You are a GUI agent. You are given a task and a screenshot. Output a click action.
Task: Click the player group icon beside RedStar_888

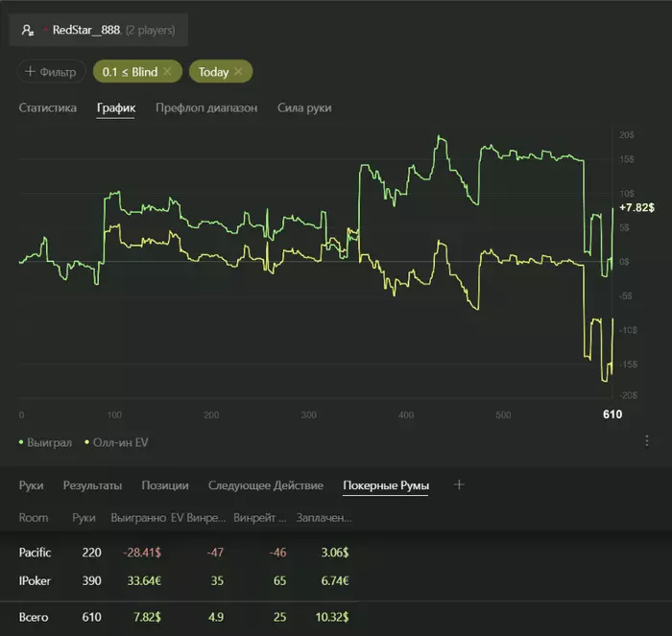point(27,31)
